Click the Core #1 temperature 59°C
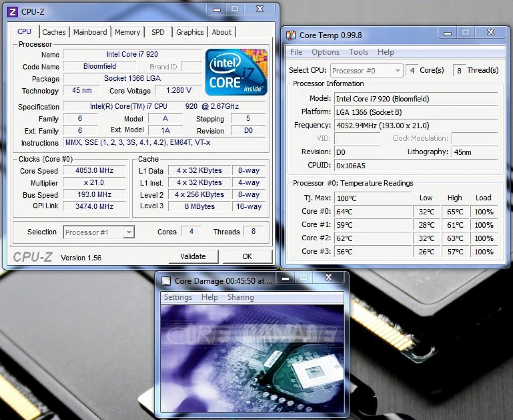The width and height of the screenshot is (513, 420). point(373,225)
